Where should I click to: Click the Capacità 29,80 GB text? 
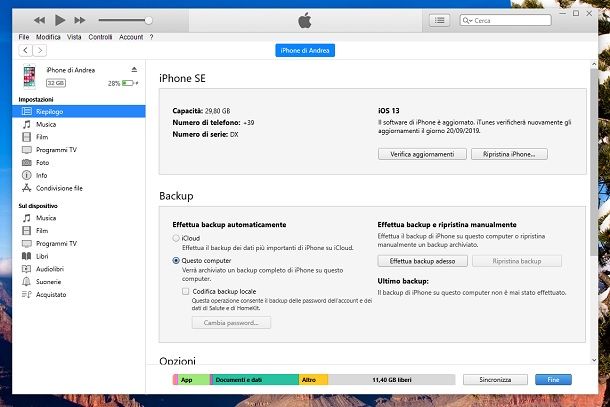coord(201,111)
